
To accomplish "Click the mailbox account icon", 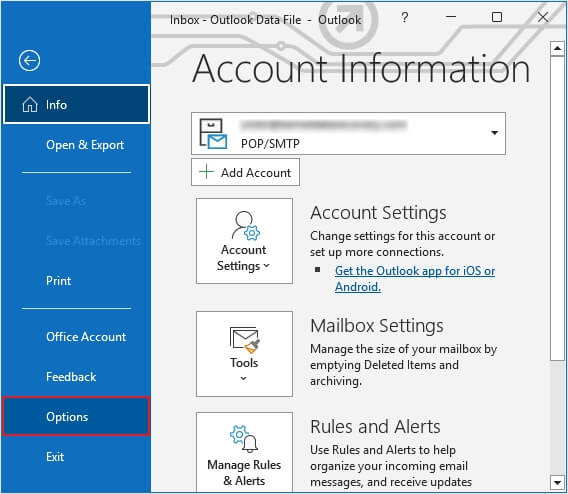I will (213, 134).
